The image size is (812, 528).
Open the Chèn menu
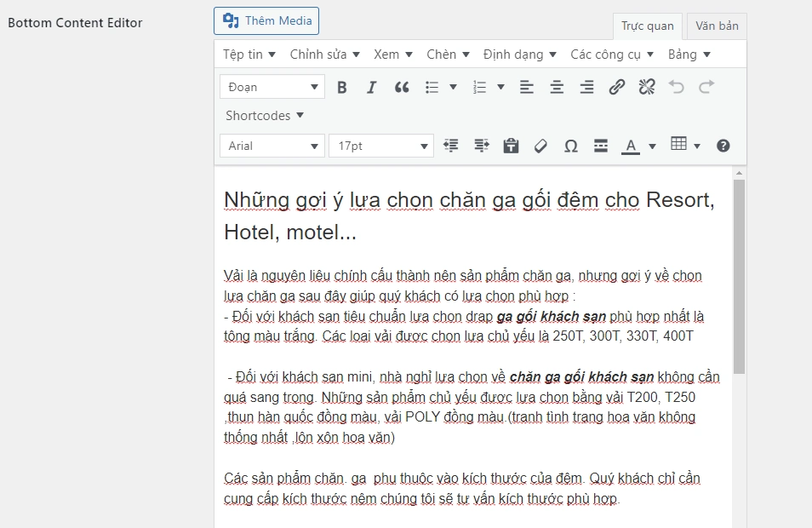click(x=448, y=55)
